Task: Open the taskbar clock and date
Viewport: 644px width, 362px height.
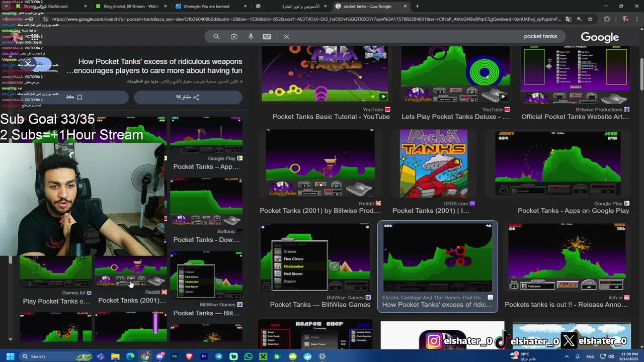Action: pos(628,356)
